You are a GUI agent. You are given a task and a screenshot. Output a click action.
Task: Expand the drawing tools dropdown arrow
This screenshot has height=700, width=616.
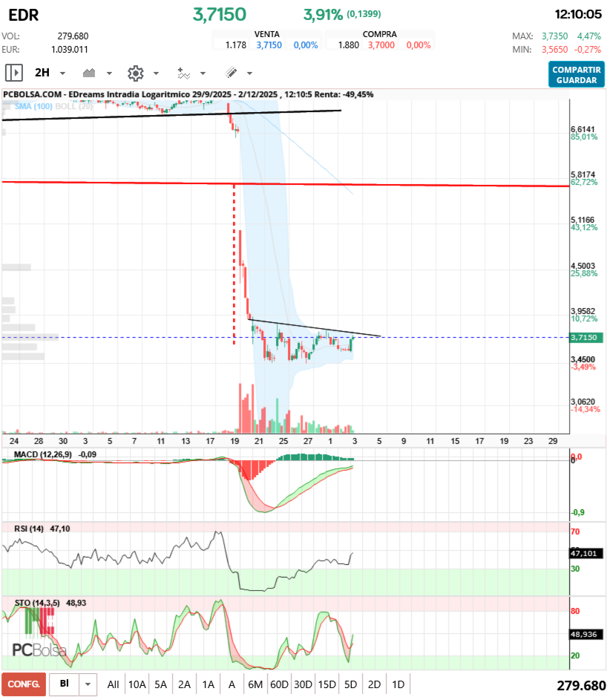[x=249, y=73]
